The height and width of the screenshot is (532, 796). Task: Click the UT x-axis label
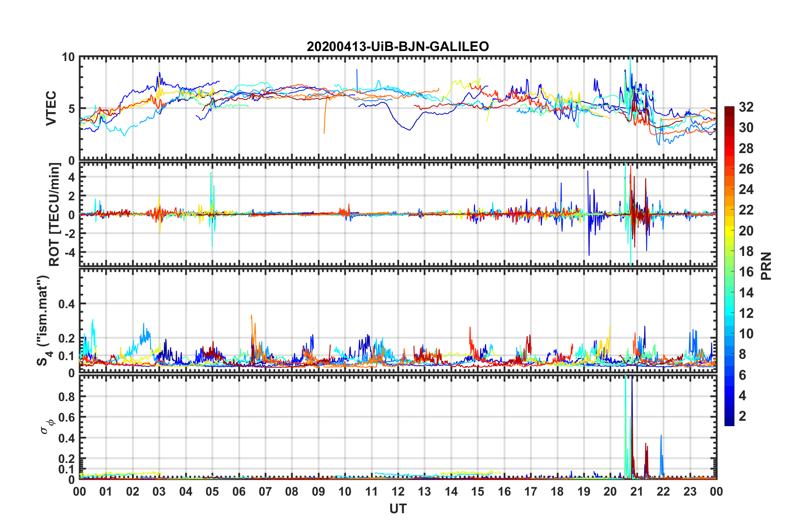point(398,509)
